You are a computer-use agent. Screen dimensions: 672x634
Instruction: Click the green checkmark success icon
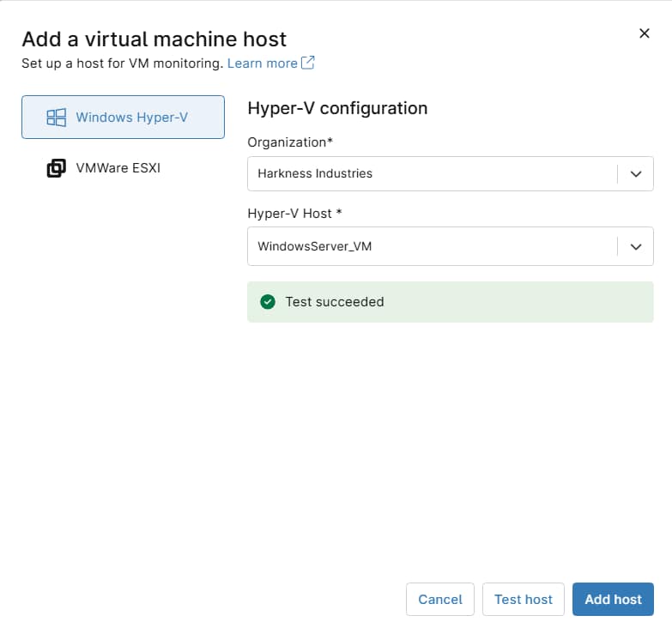click(x=268, y=302)
